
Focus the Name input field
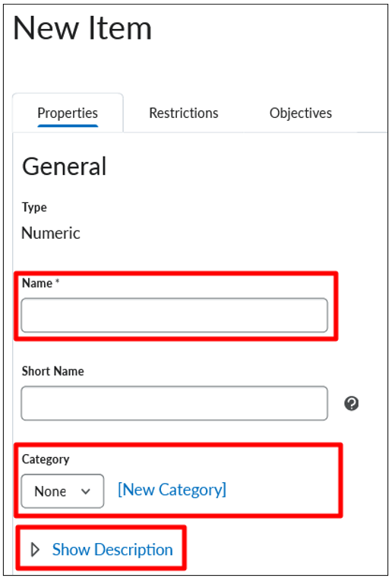pos(174,315)
